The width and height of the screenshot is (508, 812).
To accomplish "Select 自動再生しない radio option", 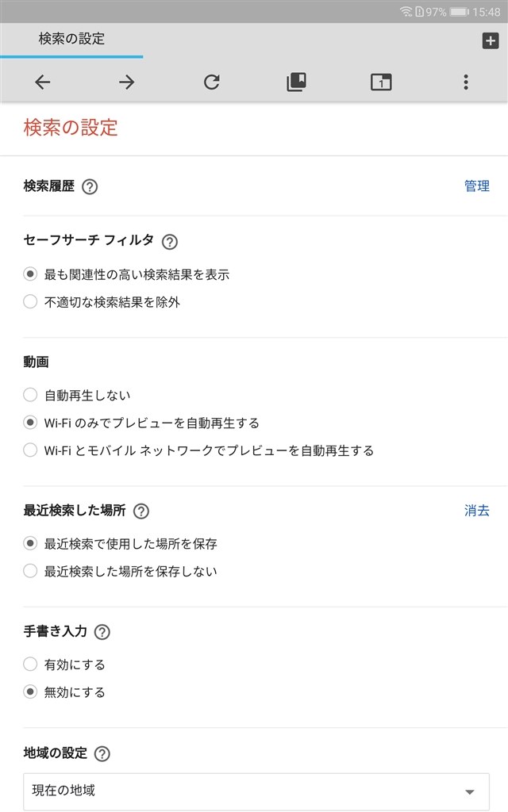I will click(30, 395).
